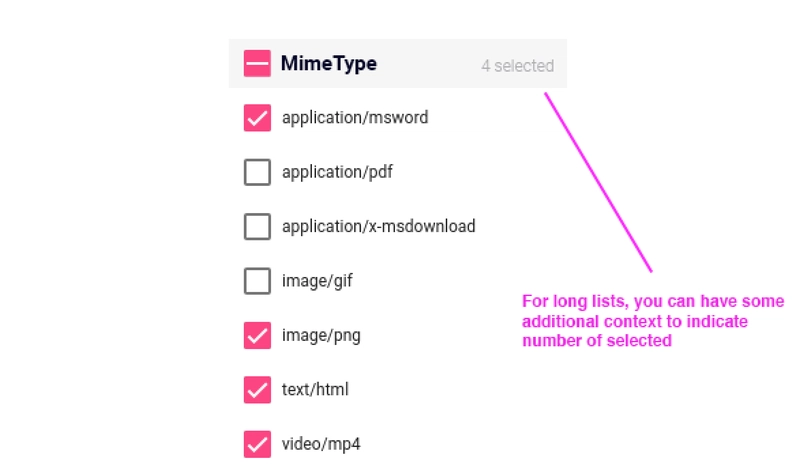Viewport: 800px width, 476px height.
Task: Click the pink diagonal annotation line
Action: (x=598, y=182)
